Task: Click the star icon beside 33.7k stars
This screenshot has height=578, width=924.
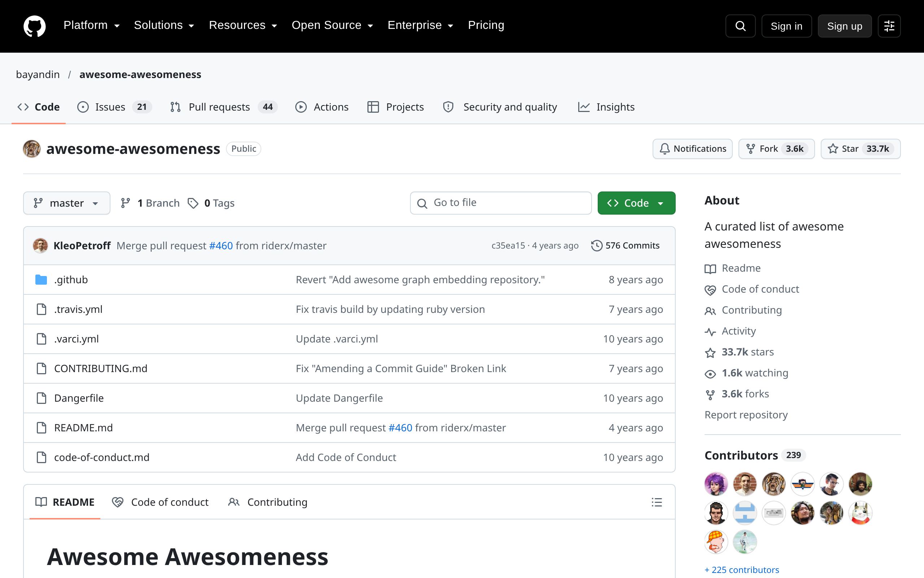Action: [x=710, y=353]
